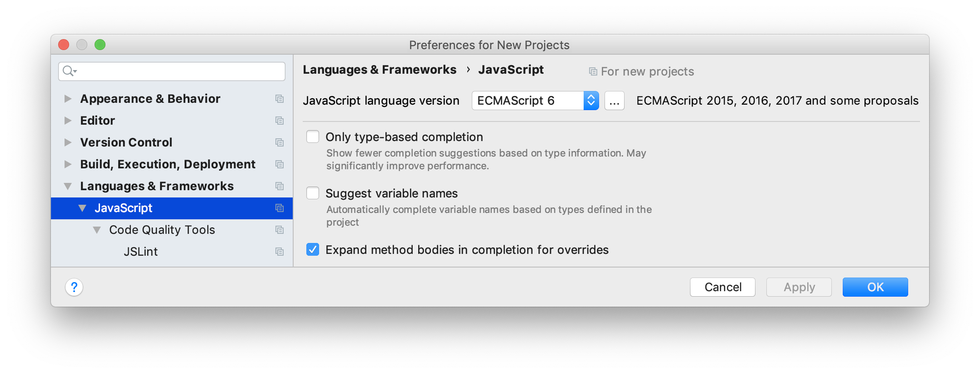Select Code Quality Tools tree item
The image size is (980, 374).
(162, 230)
